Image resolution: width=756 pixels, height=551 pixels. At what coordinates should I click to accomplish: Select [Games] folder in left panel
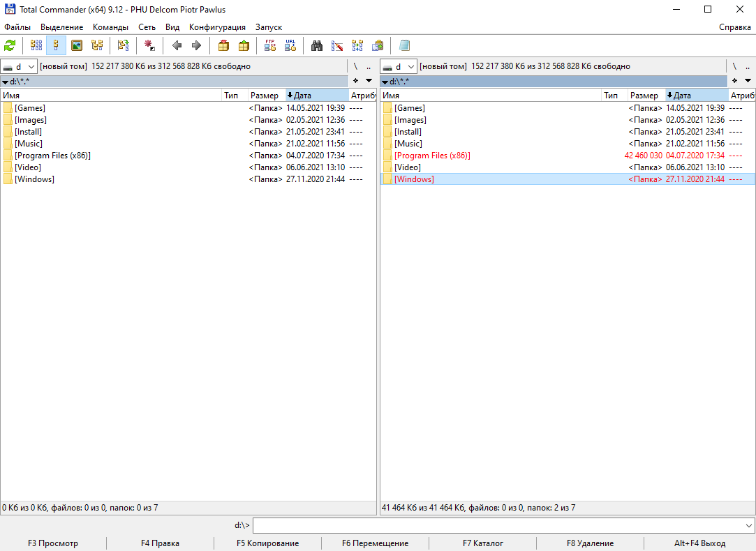(x=188, y=108)
